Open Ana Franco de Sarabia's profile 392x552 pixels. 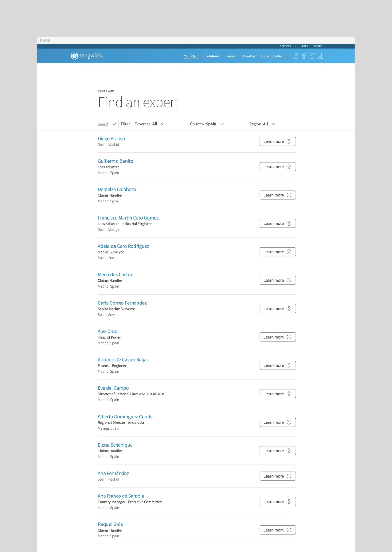tap(121, 496)
